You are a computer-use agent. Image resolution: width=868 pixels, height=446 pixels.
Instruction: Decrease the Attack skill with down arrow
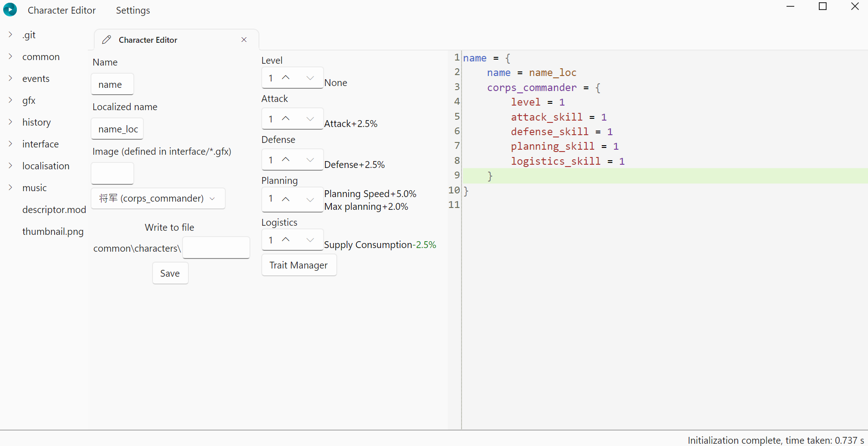pyautogui.click(x=310, y=119)
